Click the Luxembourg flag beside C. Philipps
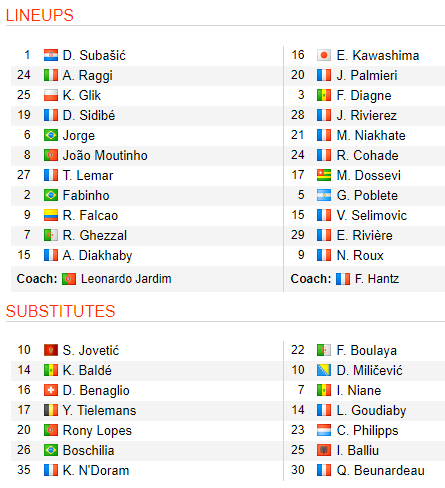 coord(324,430)
